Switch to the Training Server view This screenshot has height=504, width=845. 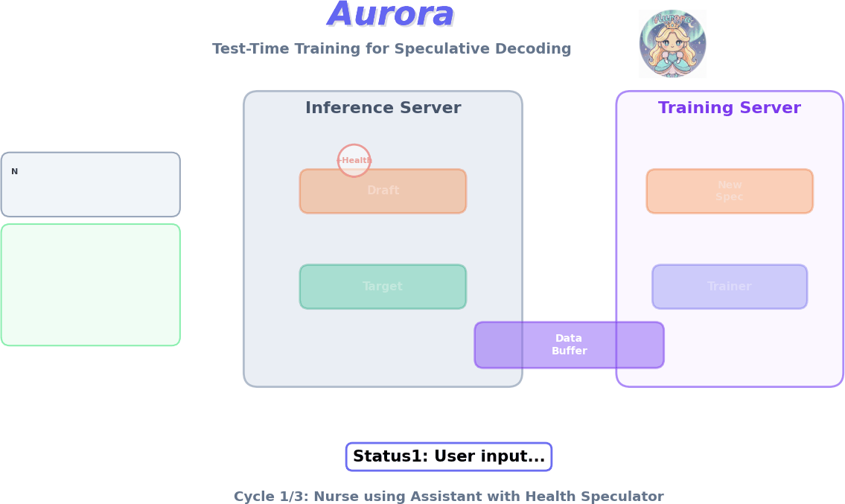click(x=729, y=107)
